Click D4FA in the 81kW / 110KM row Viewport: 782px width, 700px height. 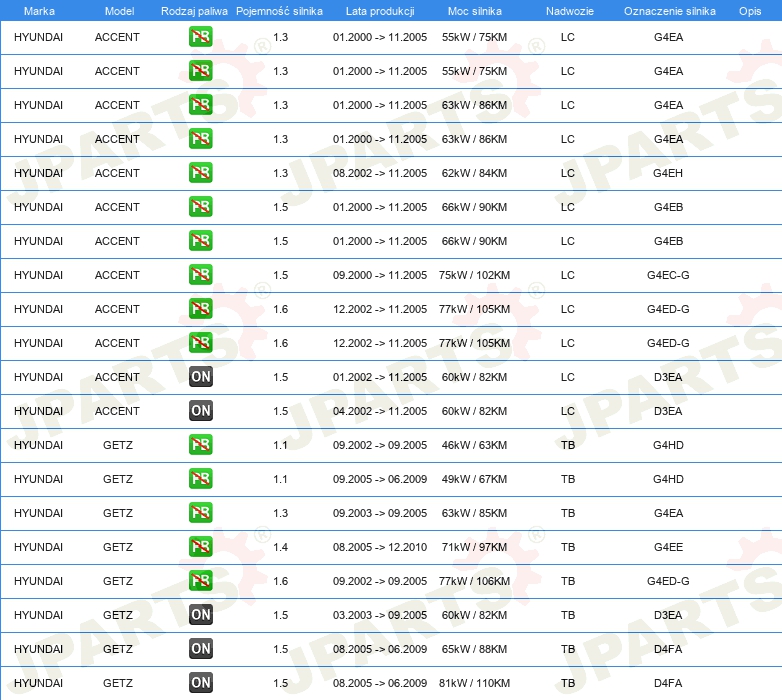tap(668, 683)
